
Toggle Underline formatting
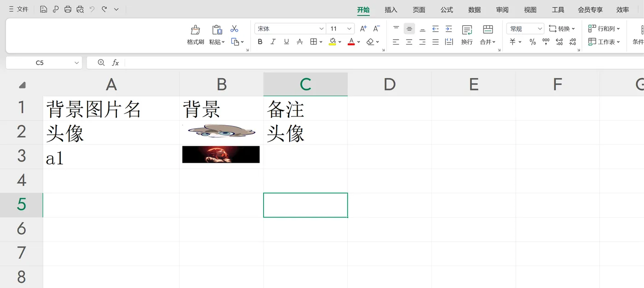click(286, 42)
